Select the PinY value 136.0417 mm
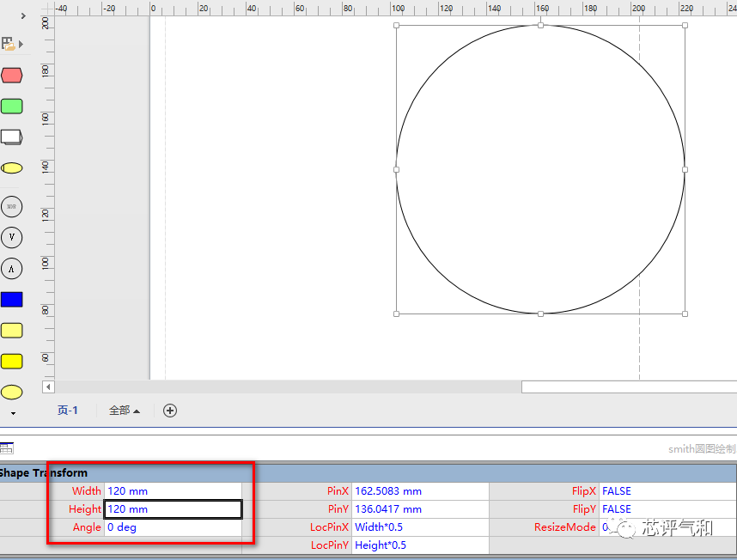Viewport: 737px width, 560px height. point(420,509)
